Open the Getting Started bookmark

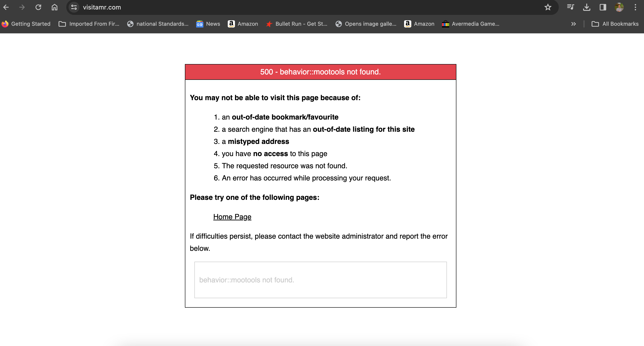coord(26,24)
